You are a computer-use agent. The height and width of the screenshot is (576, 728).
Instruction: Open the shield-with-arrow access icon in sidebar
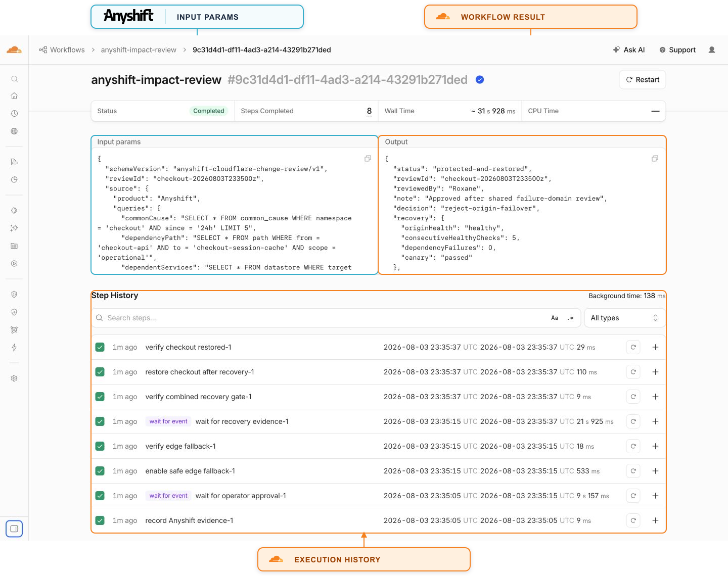click(x=14, y=312)
